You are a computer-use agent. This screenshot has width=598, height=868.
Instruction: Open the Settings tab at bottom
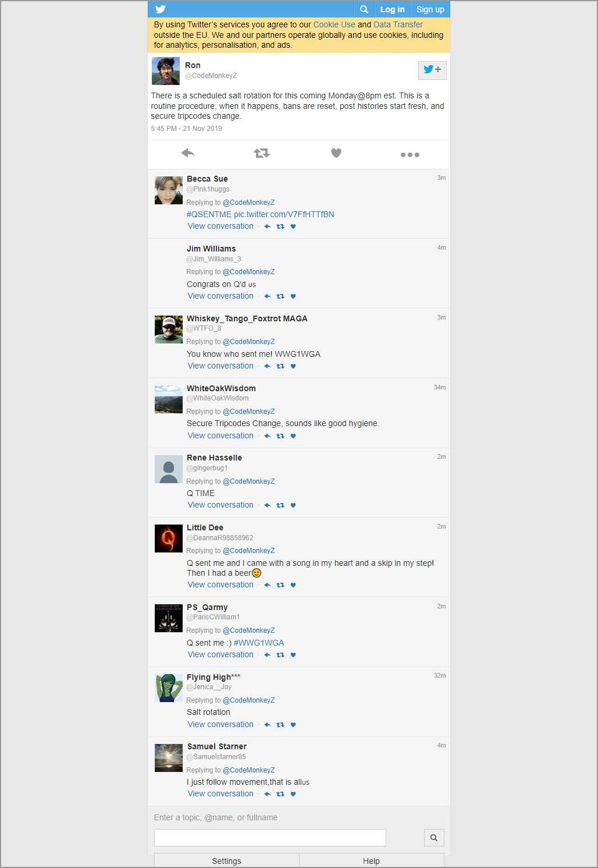[x=226, y=861]
